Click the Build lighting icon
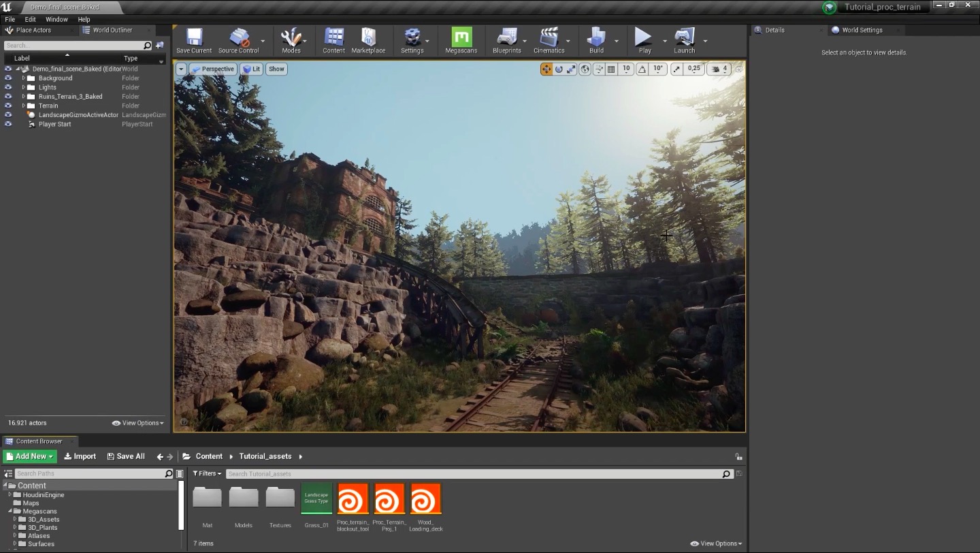 pyautogui.click(x=596, y=40)
